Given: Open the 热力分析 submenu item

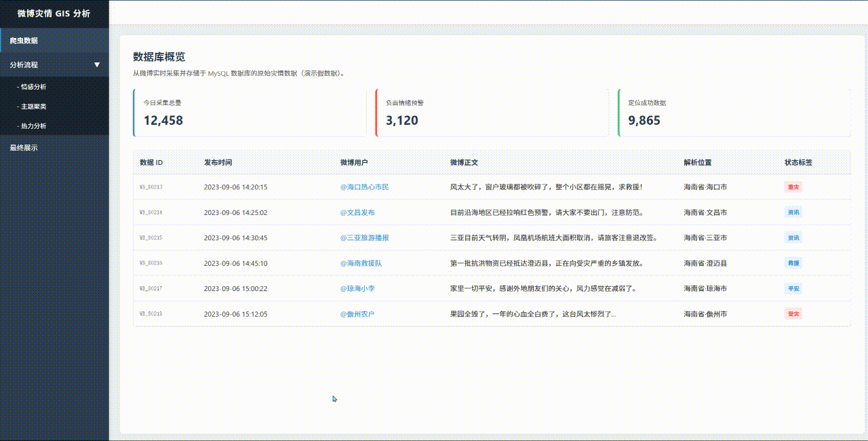Looking at the screenshot, I should (33, 126).
